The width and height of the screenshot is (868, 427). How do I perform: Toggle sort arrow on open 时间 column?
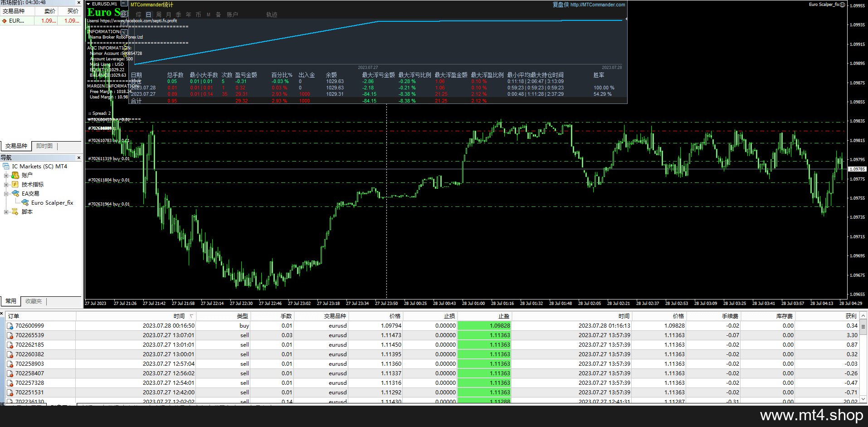(x=191, y=316)
